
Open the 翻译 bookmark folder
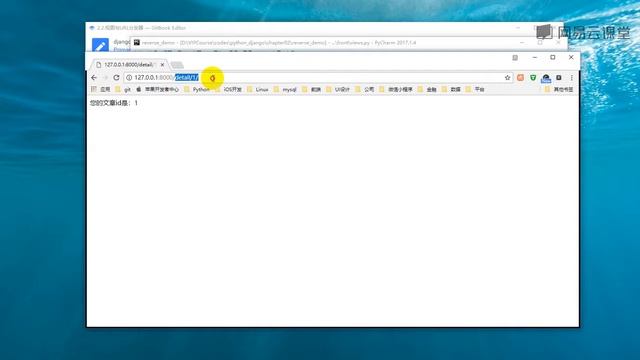coord(312,89)
